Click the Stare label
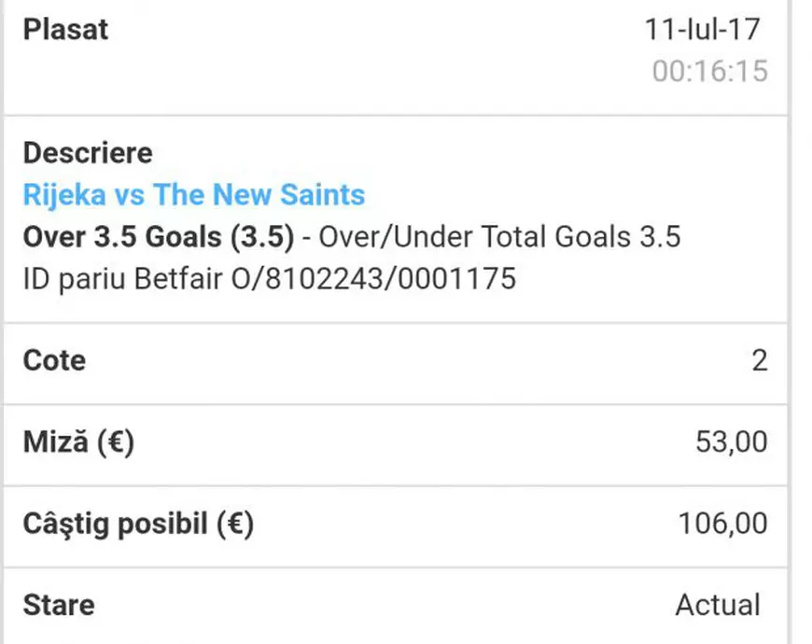The height and width of the screenshot is (644, 812). [x=58, y=605]
